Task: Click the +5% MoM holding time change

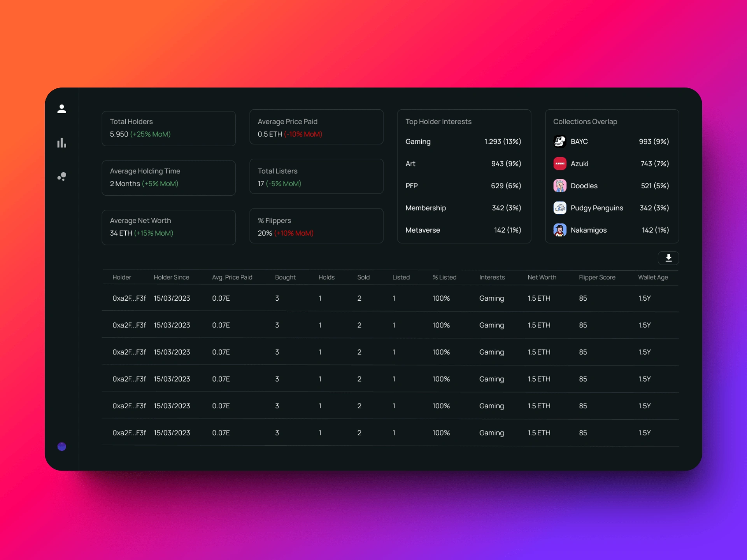Action: [x=160, y=184]
